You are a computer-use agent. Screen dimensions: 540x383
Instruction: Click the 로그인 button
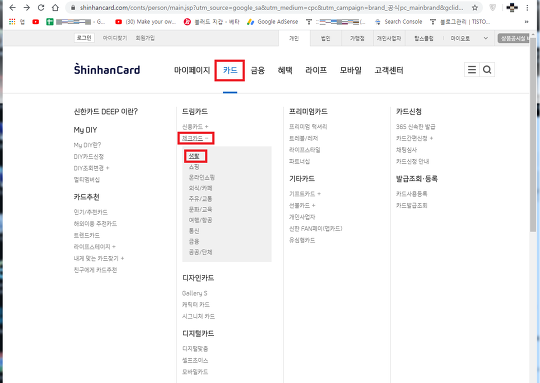(84, 38)
